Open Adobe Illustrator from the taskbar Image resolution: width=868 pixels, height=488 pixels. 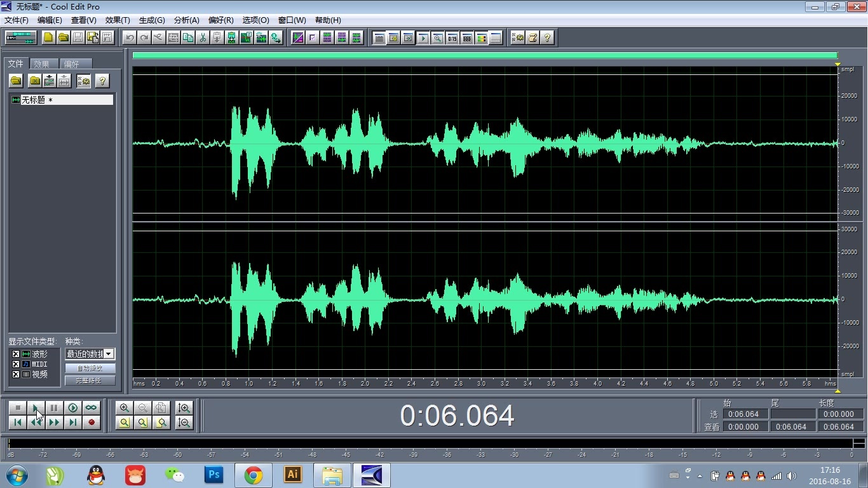293,475
